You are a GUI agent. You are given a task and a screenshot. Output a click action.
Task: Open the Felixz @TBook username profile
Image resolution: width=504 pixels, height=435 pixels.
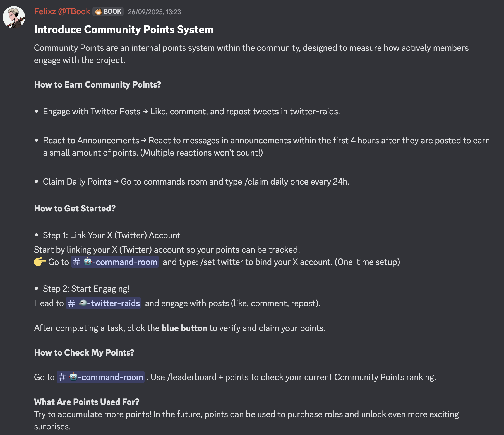pyautogui.click(x=62, y=11)
